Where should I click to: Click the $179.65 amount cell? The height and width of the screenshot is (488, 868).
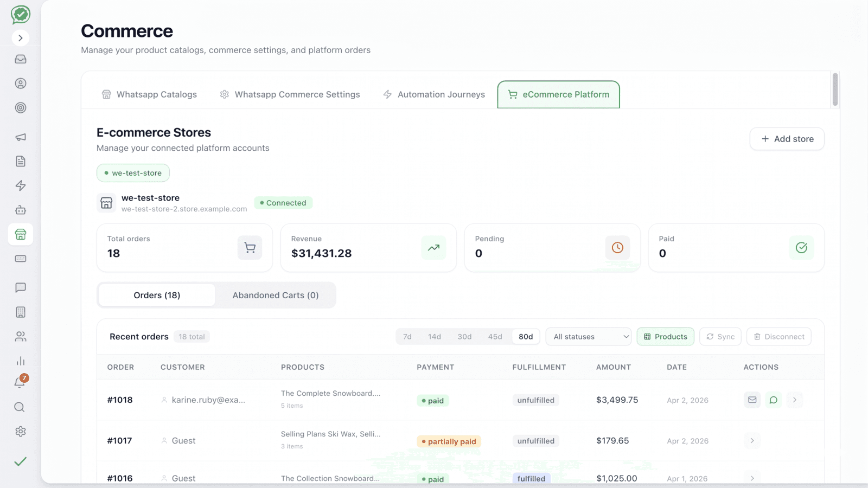[612, 441]
